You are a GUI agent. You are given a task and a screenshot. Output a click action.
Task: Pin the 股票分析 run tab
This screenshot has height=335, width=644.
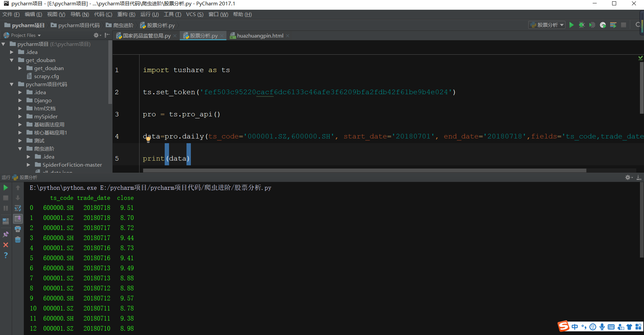click(6, 234)
